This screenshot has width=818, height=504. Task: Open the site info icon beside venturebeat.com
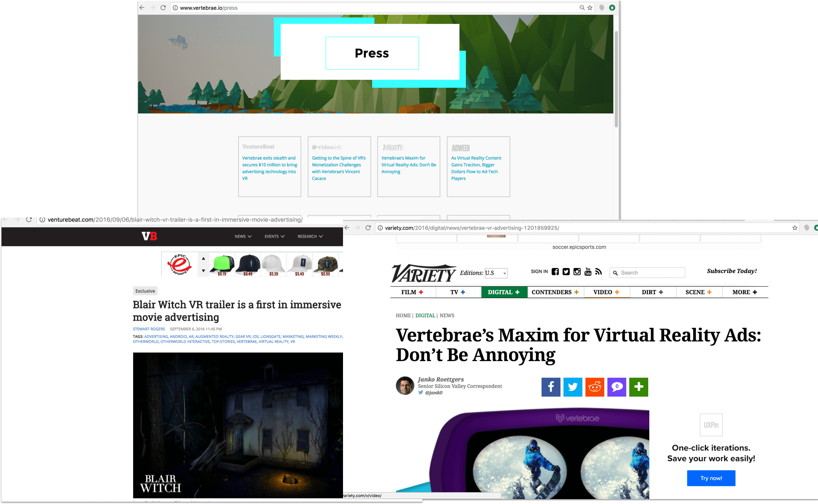pos(42,220)
